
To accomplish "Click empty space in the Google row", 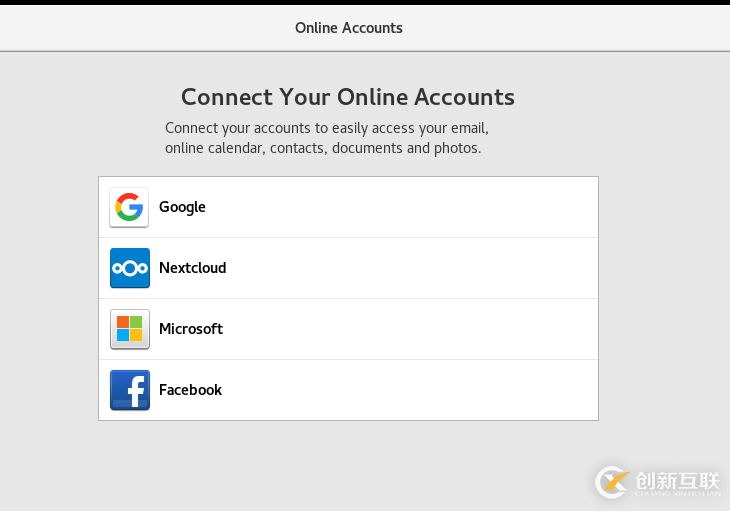I will click(x=420, y=207).
